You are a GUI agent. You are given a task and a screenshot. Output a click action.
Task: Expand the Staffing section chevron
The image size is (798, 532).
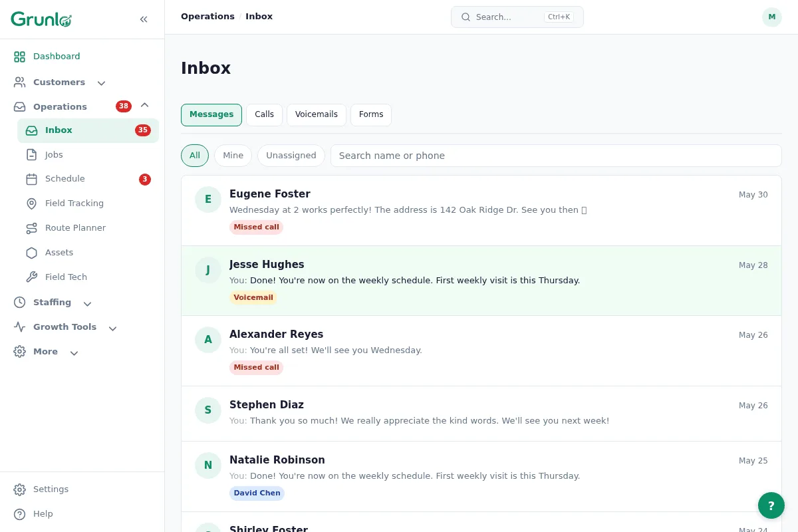click(x=87, y=303)
